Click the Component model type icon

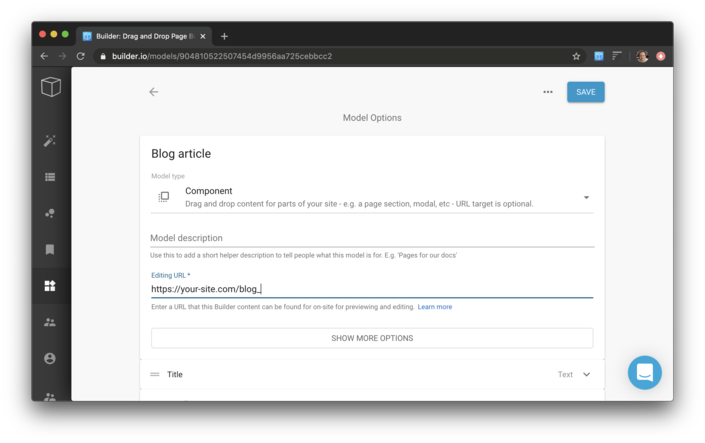(164, 197)
